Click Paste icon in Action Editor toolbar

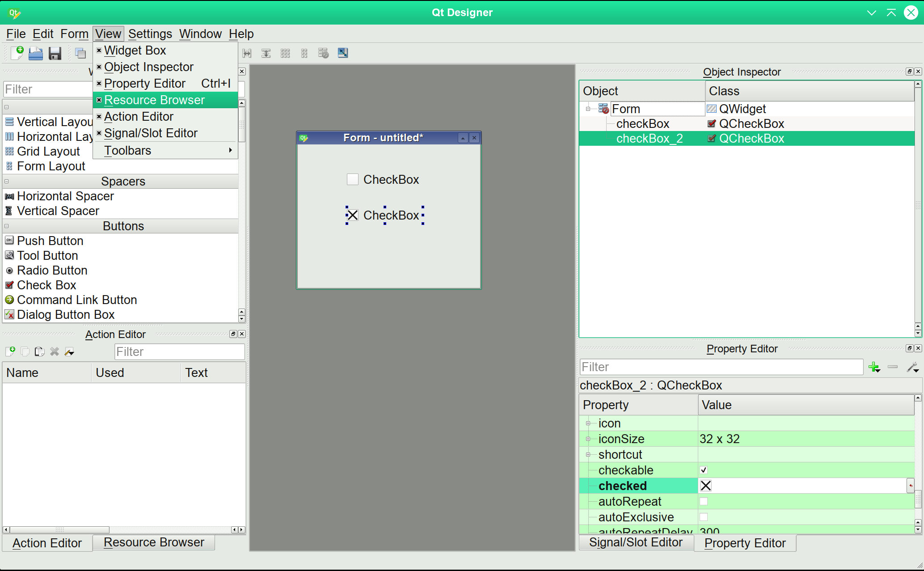[39, 352]
